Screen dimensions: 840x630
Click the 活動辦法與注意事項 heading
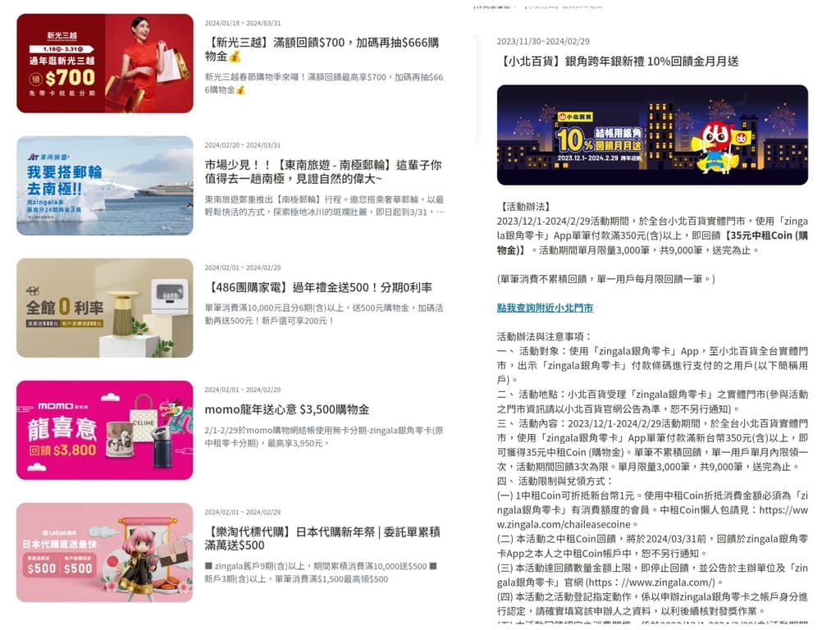(x=545, y=336)
